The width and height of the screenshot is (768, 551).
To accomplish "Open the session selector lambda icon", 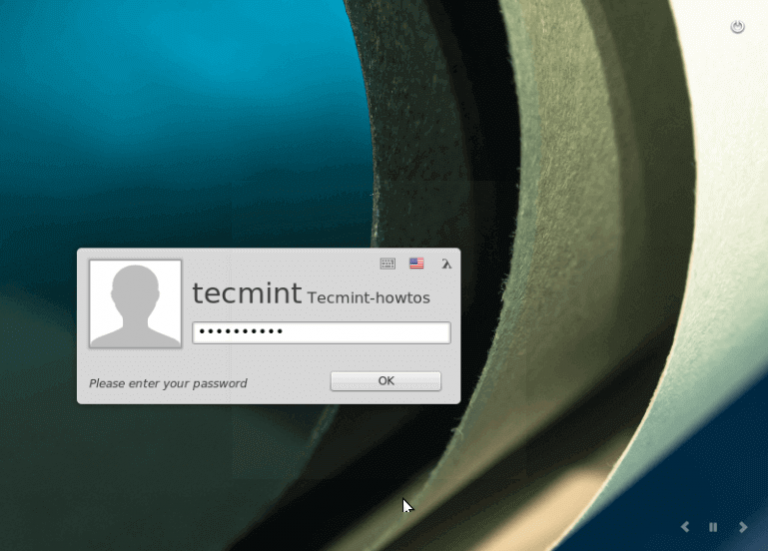I will [446, 264].
